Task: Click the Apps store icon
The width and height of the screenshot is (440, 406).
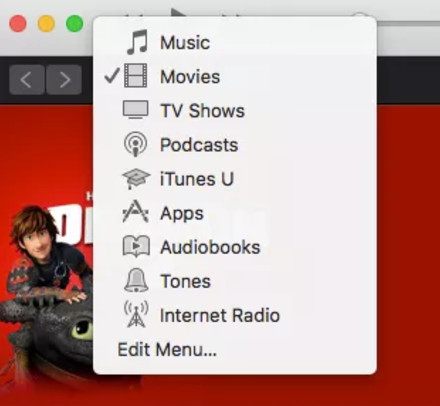Action: [x=135, y=212]
